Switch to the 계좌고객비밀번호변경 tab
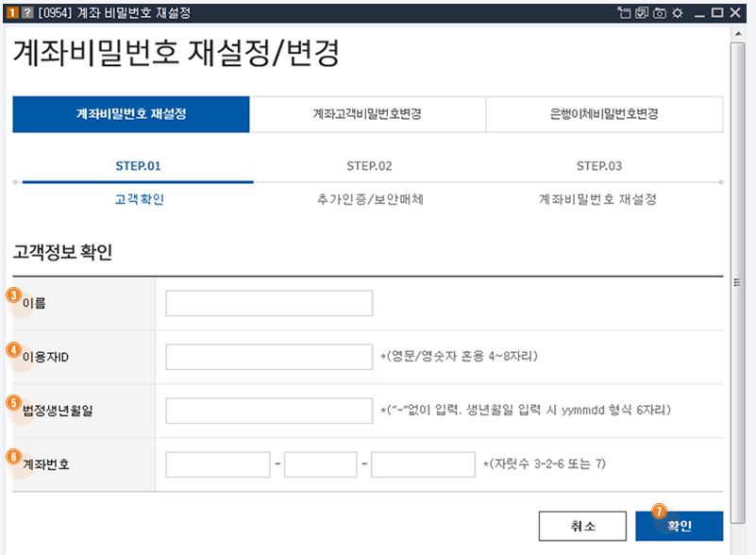This screenshot has width=756, height=555. coord(368,114)
